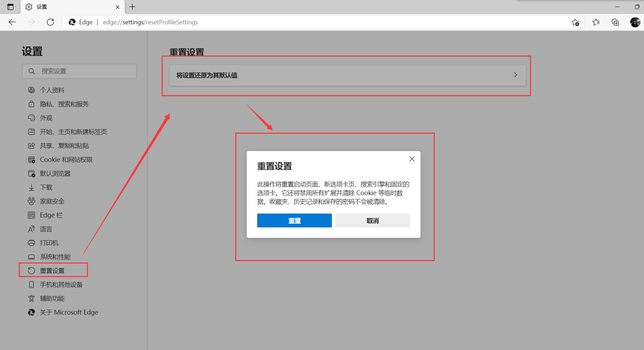The image size is (644, 350).
Task: Open 家庭安全 settings
Action: pyautogui.click(x=51, y=201)
